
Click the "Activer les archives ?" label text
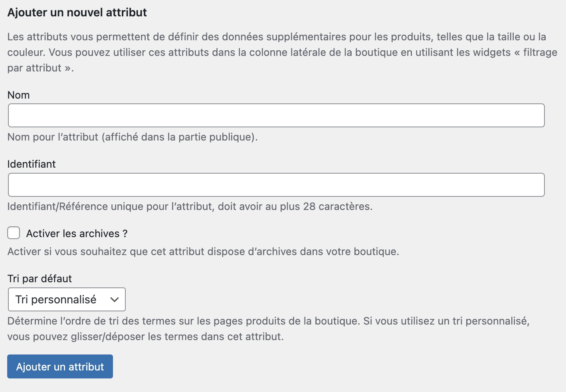[x=77, y=234]
